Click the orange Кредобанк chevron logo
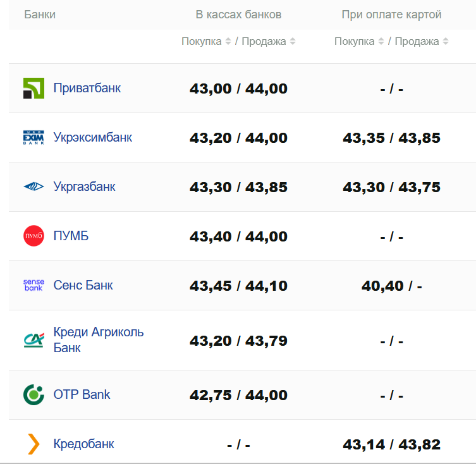The height and width of the screenshot is (464, 476). [x=34, y=444]
